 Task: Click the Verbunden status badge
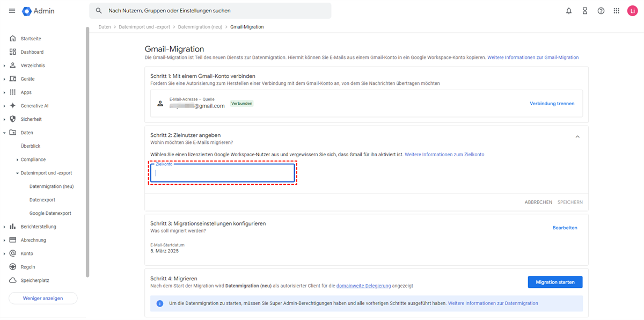pyautogui.click(x=241, y=104)
